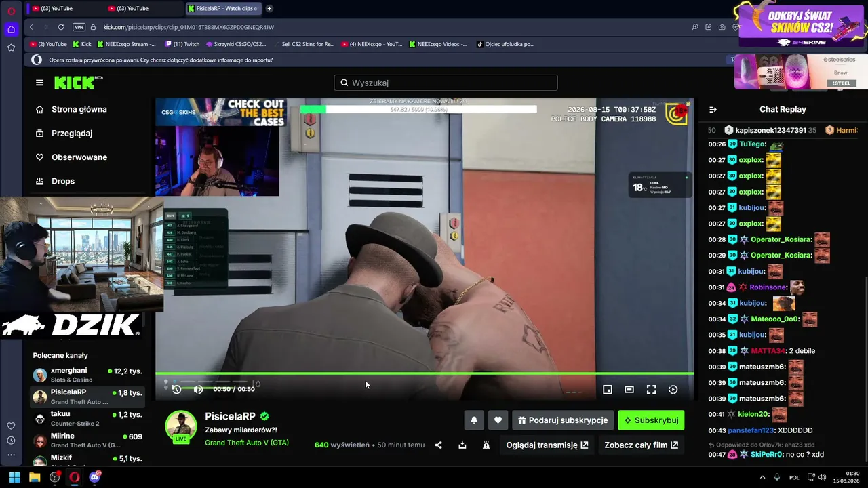Seek on the green video progress bar
This screenshot has width=868, height=488.
[x=425, y=373]
